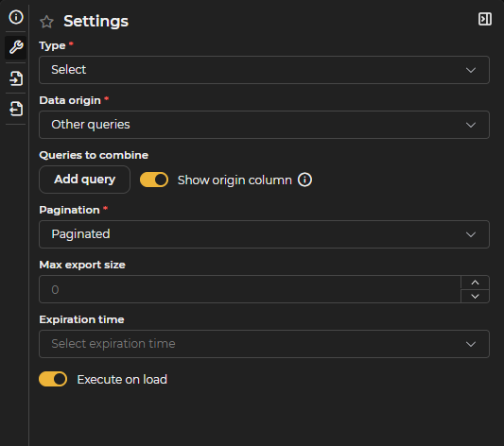Click the Execute on load label

tap(122, 380)
